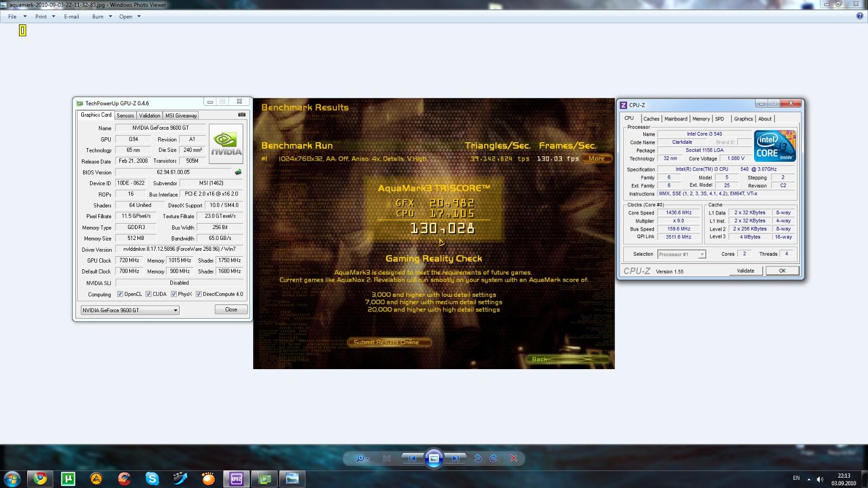
Task: Open the orange round taskbar icon
Action: pyautogui.click(x=208, y=479)
